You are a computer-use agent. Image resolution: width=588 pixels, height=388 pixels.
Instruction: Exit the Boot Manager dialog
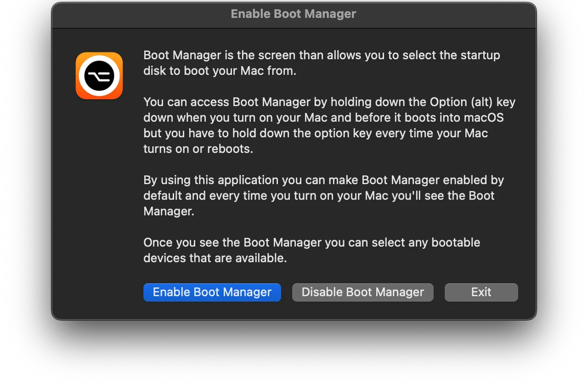(481, 292)
